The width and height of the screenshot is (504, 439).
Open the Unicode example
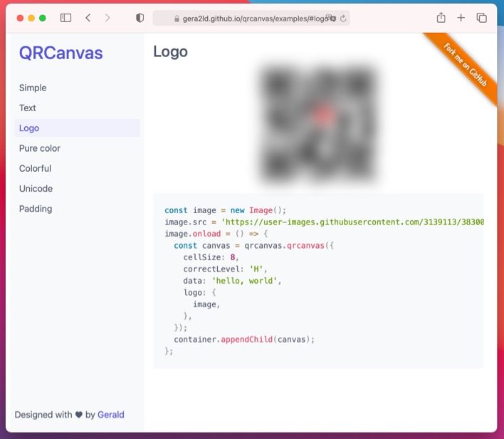point(36,189)
